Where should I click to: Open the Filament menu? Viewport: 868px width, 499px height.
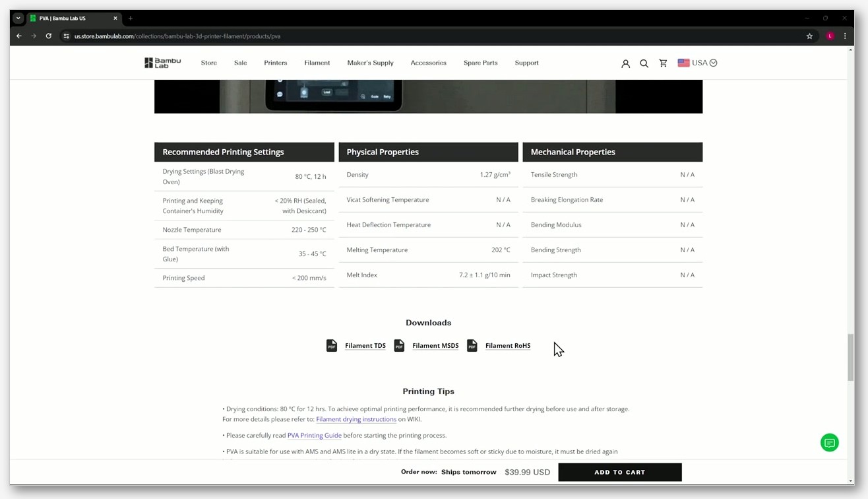coord(317,63)
